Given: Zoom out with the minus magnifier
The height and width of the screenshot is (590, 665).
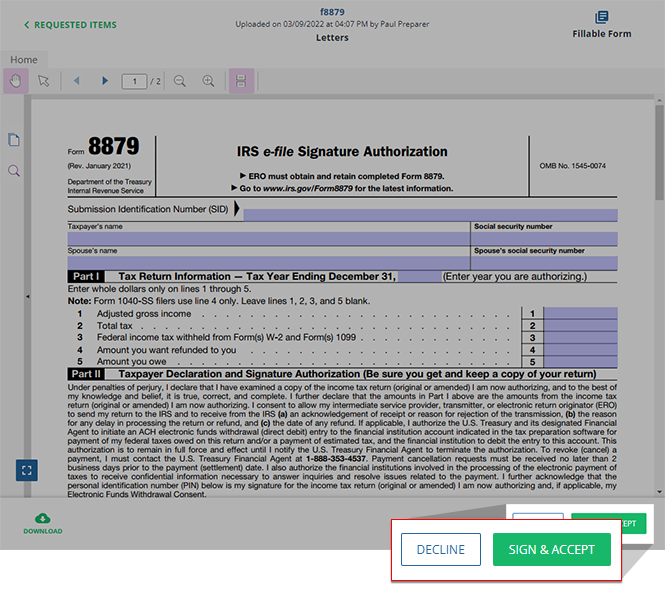Looking at the screenshot, I should pos(180,81).
